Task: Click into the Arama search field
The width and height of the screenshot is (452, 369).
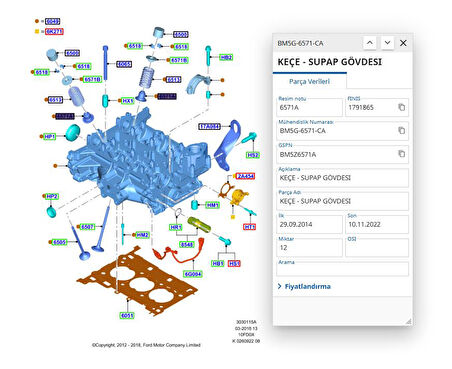Action: point(342,270)
